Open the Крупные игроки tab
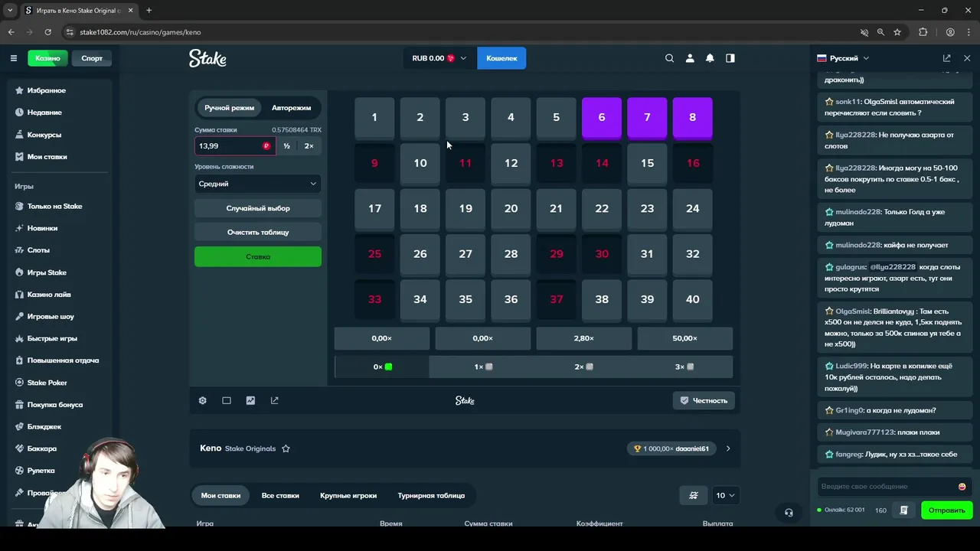980x551 pixels. (x=348, y=495)
